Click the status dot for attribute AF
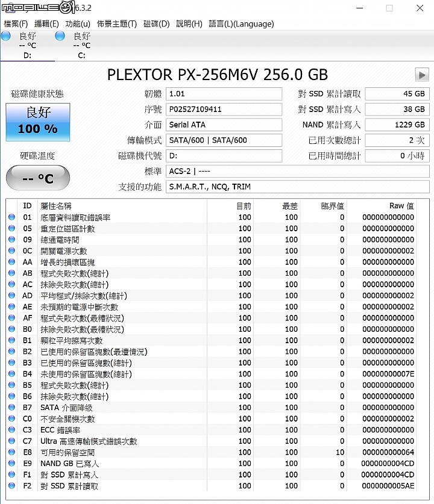Viewport: 434px width, 504px height. [12, 317]
